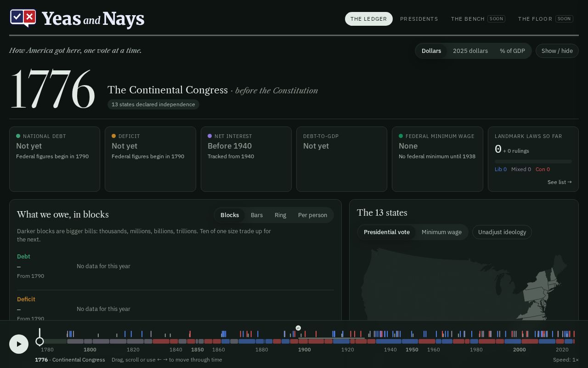The image size is (588, 368).
Task: Click the 2020 timeline label
Action: click(562, 350)
